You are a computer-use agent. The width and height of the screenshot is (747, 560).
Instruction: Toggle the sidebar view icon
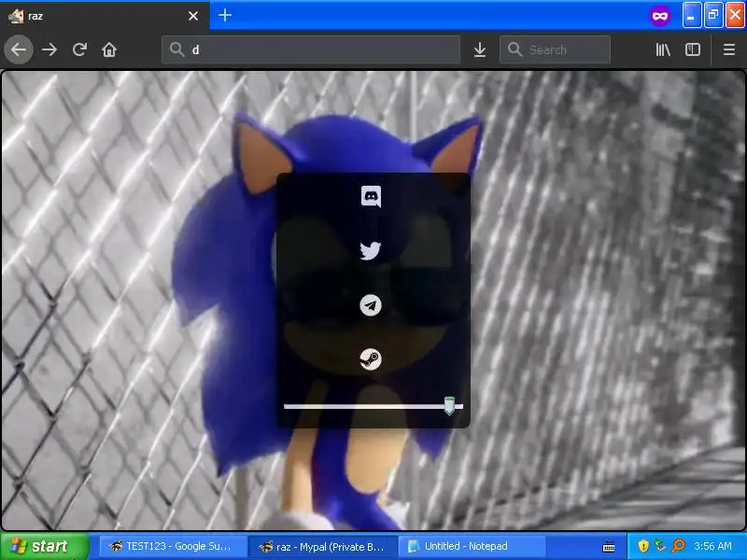[x=692, y=49]
